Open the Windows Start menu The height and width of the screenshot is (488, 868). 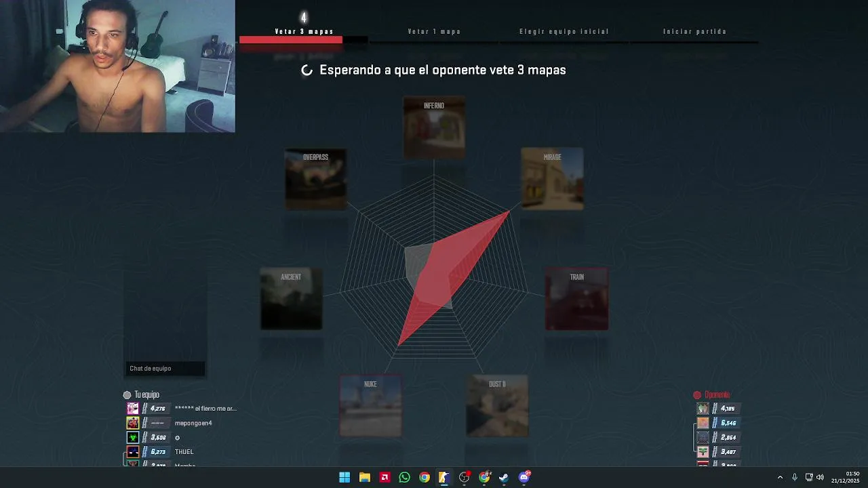pyautogui.click(x=344, y=477)
